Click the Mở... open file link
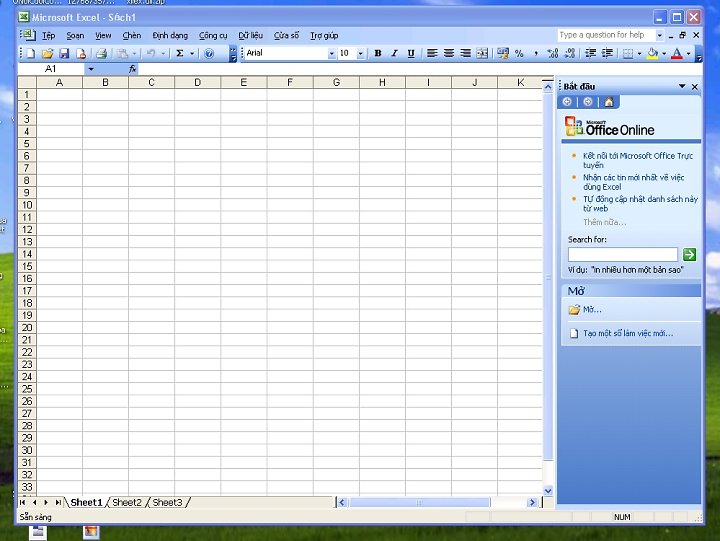The width and height of the screenshot is (720, 541). pos(592,310)
